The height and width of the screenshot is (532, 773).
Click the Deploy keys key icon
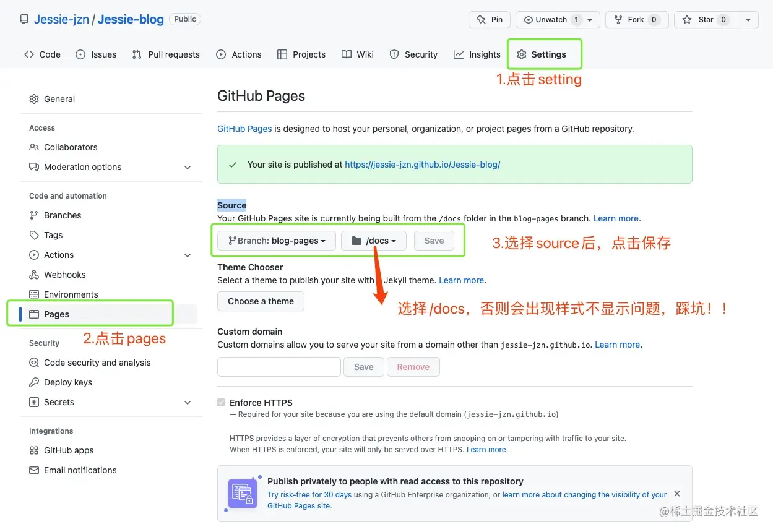pyautogui.click(x=34, y=382)
